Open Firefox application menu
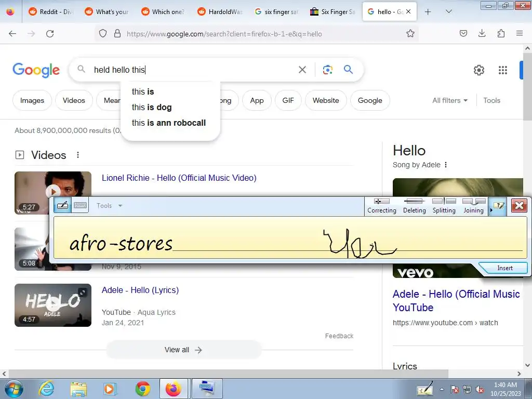This screenshot has height=399, width=532. 520,34
